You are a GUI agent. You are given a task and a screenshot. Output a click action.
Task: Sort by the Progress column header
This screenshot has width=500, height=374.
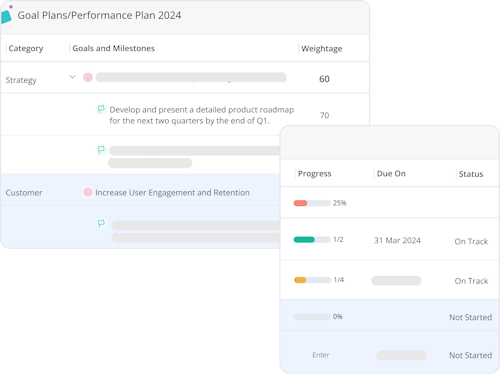[x=314, y=174]
